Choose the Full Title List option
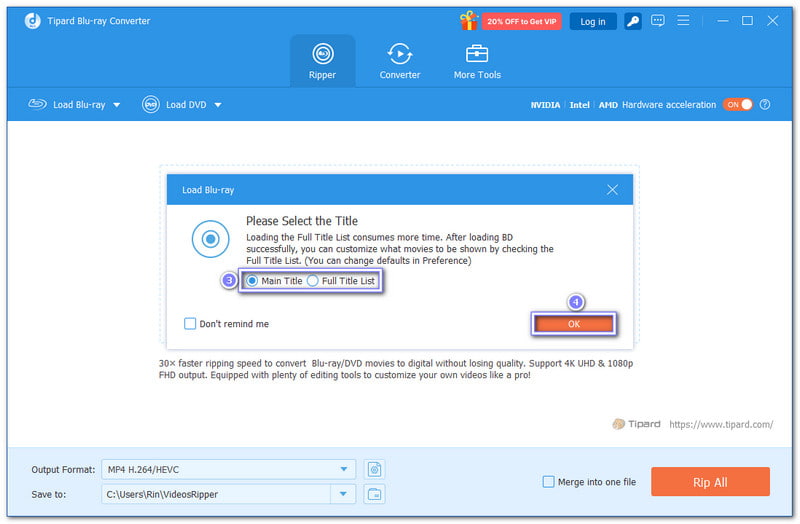800x524 pixels. click(313, 281)
